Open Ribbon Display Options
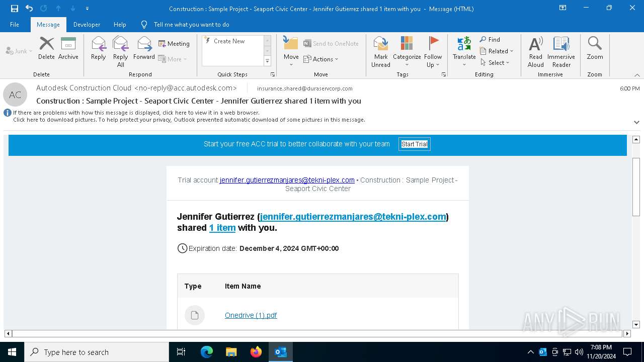 pos(563,8)
